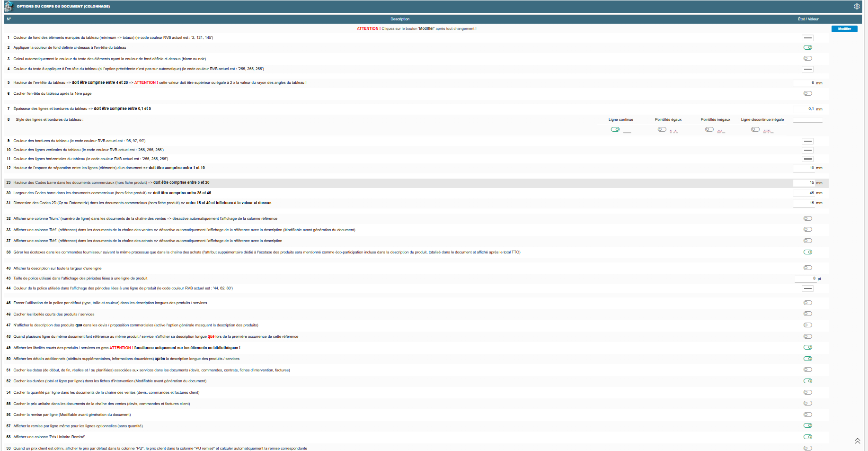The width and height of the screenshot is (868, 451).
Task: Open the settings gear in header bar
Action: click(857, 7)
